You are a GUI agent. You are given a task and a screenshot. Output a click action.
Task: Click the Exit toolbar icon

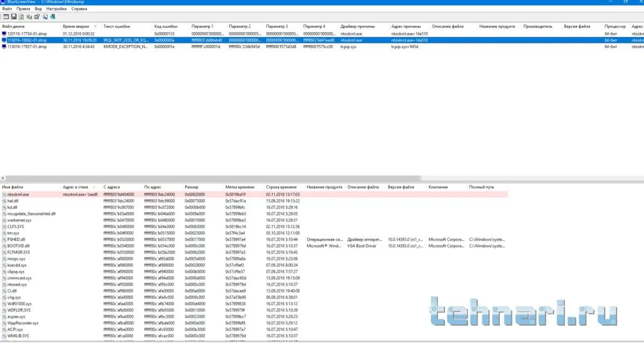(x=53, y=17)
